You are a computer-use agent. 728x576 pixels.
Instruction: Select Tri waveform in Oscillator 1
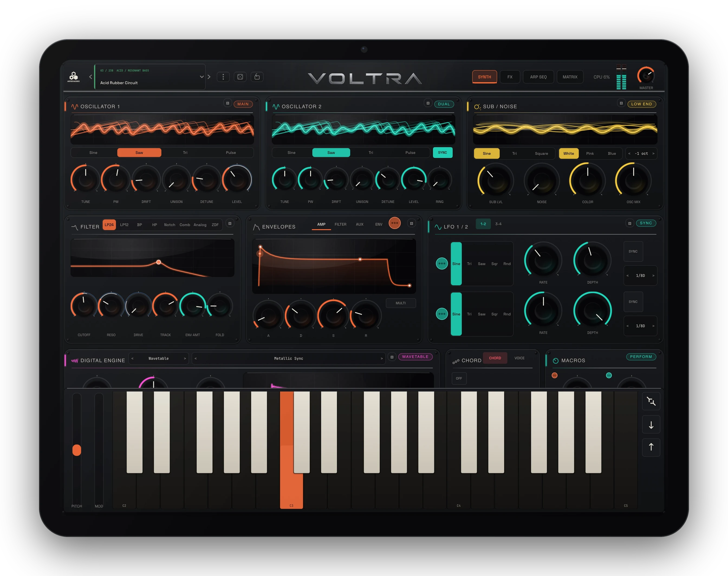click(x=185, y=153)
